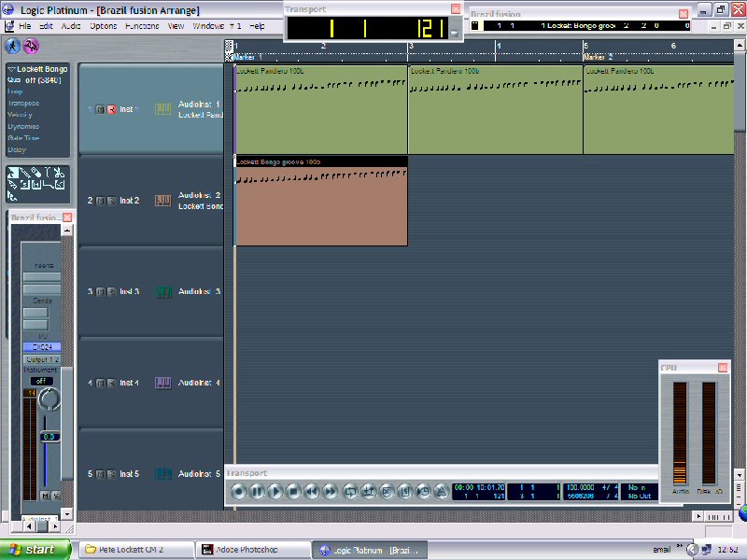This screenshot has width=747, height=560.
Task: Mute the Inst 3 track
Action: [x=100, y=292]
